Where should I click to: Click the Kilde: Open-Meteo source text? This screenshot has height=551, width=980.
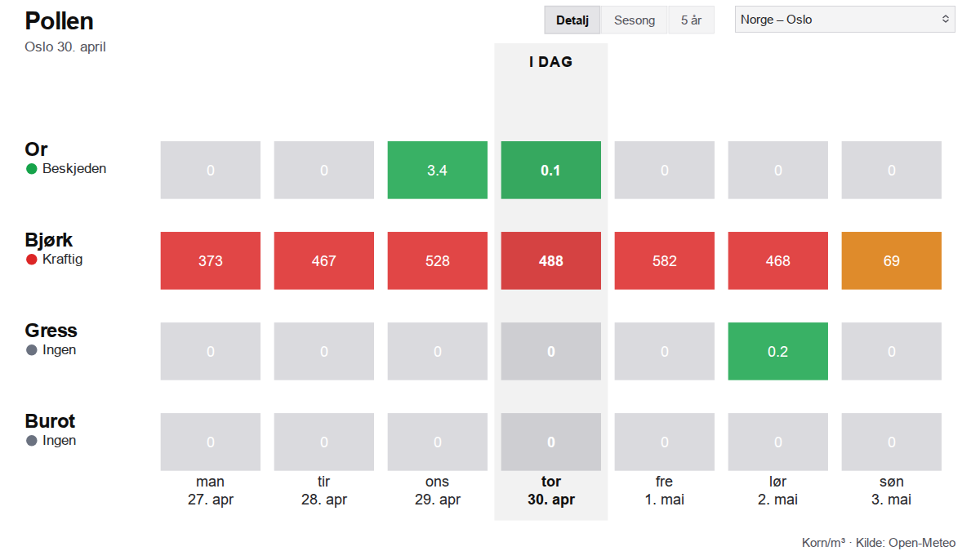pyautogui.click(x=905, y=543)
